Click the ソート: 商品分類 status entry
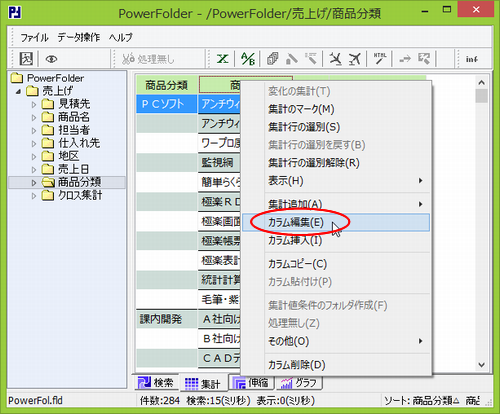Image resolution: width=500 pixels, height=414 pixels. (421, 400)
